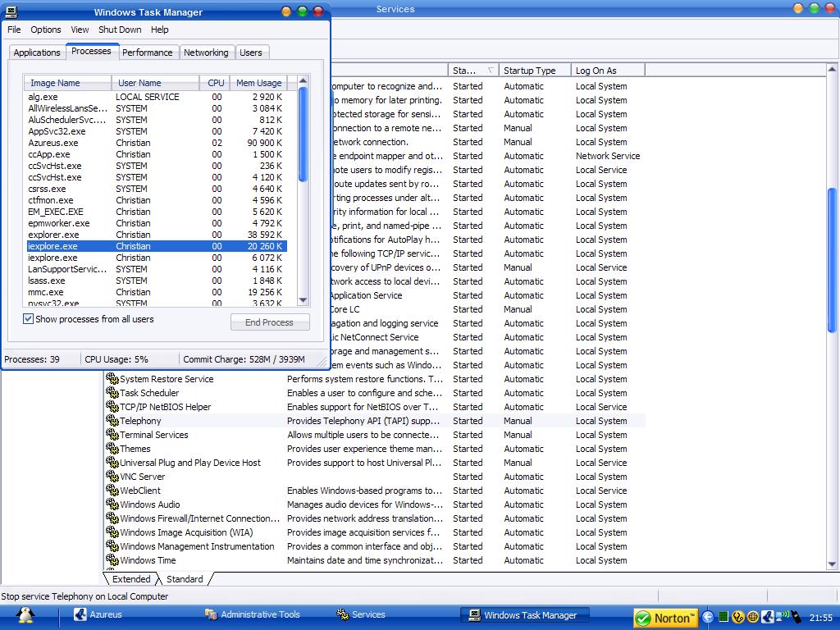Click the green CPU meter tray icon
The image size is (840, 630).
[x=724, y=618]
